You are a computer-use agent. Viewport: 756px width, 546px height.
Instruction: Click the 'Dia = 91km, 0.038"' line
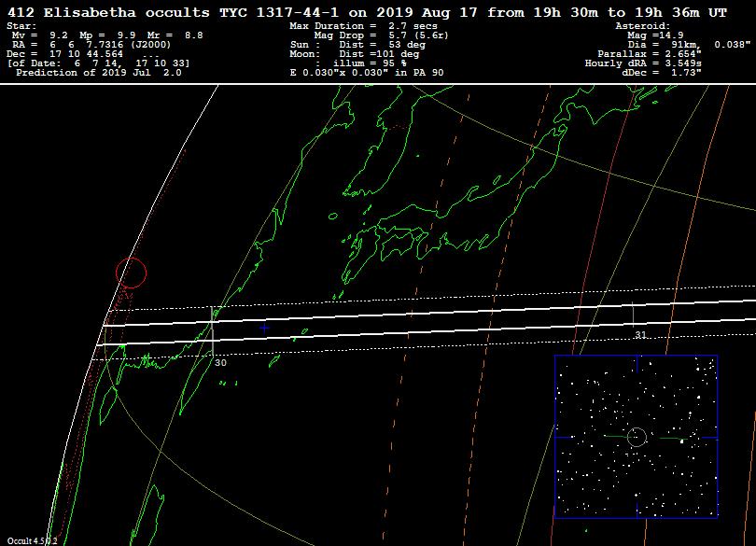pyautogui.click(x=689, y=45)
